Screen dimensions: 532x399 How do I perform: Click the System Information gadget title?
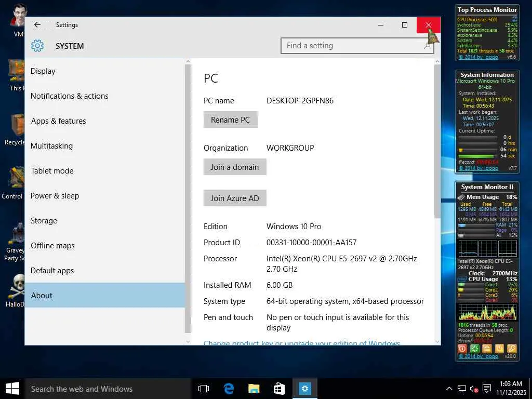(x=487, y=75)
